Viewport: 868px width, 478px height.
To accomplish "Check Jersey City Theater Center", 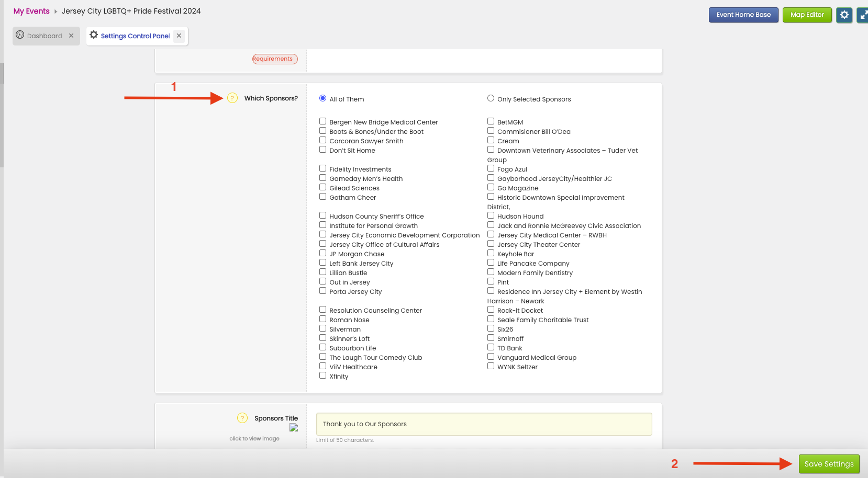I will (491, 244).
